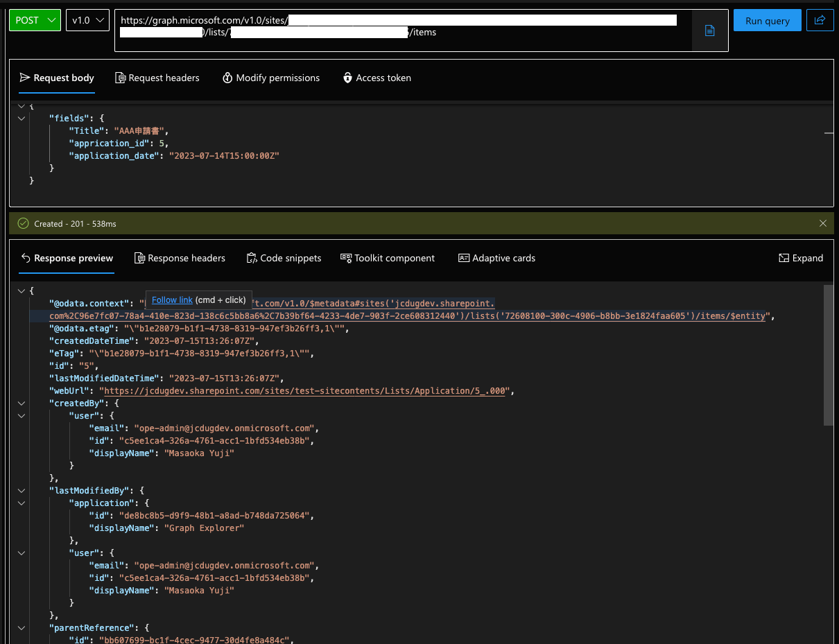Open the Code snippets tab
Screen dimensions: 839x644
click(x=284, y=258)
